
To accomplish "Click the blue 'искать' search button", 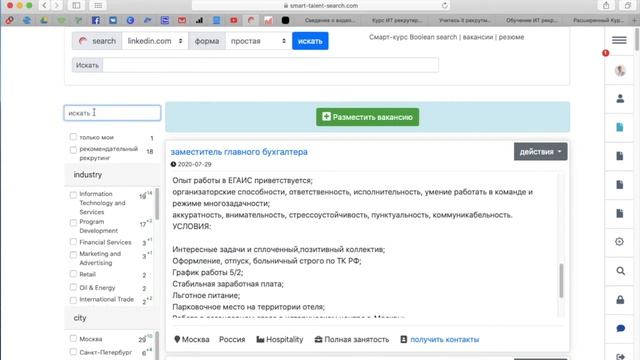I will [310, 41].
